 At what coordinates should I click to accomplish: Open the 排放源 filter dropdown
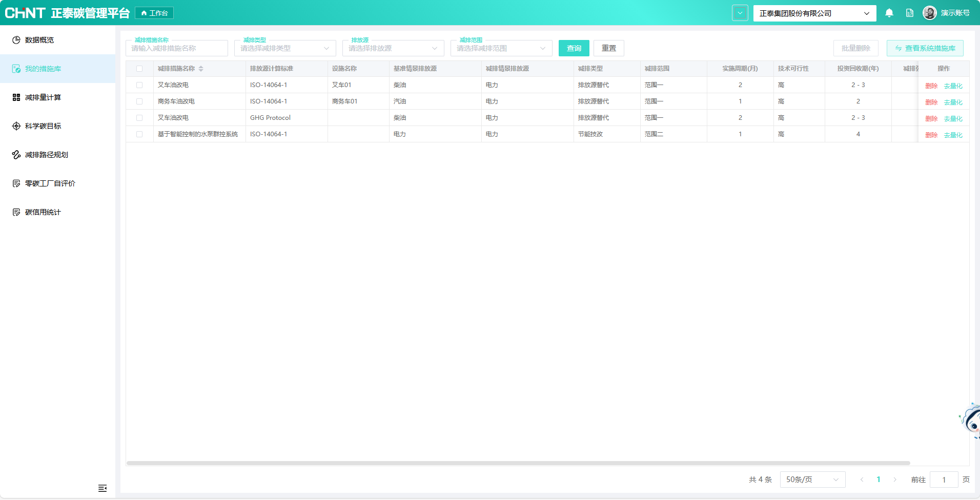coord(393,48)
